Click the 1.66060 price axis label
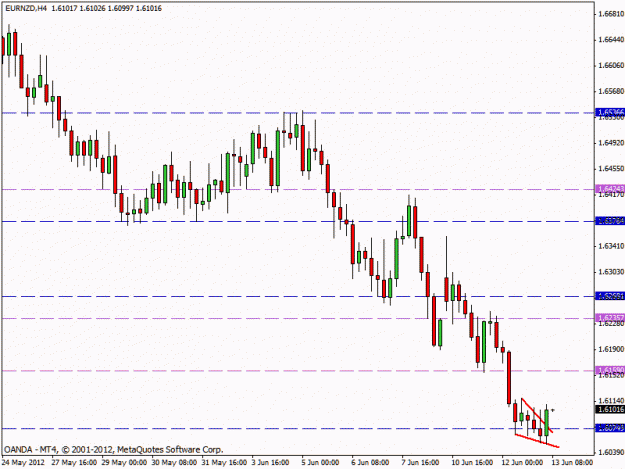625x469 pixels. click(x=611, y=65)
